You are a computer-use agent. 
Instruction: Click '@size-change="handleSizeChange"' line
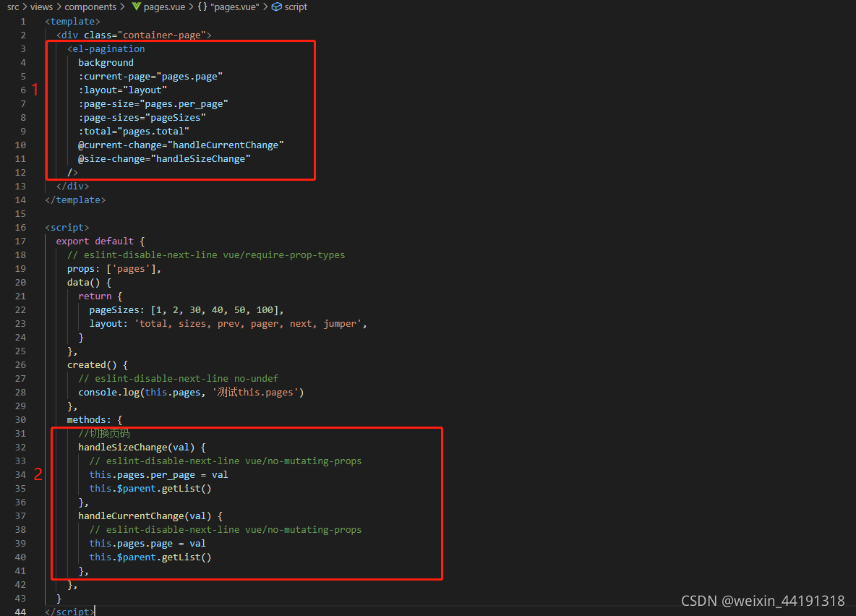[164, 158]
